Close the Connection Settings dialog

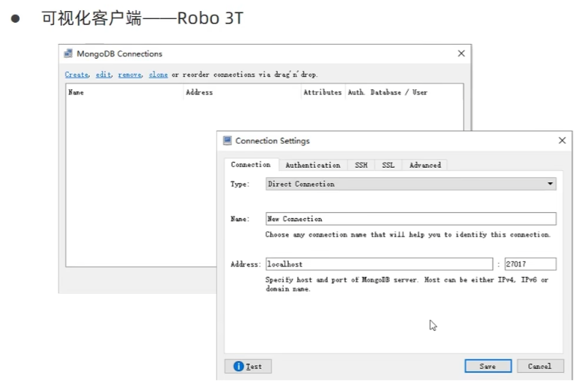[562, 141]
